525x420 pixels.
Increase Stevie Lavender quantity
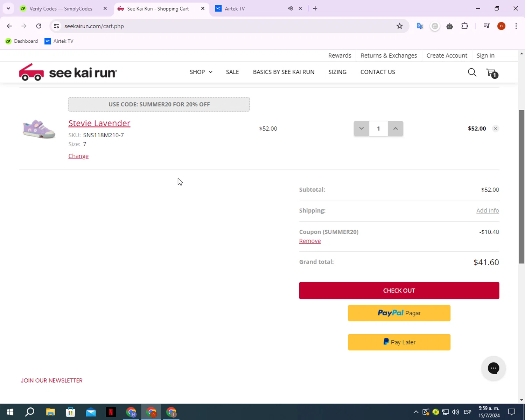395,128
